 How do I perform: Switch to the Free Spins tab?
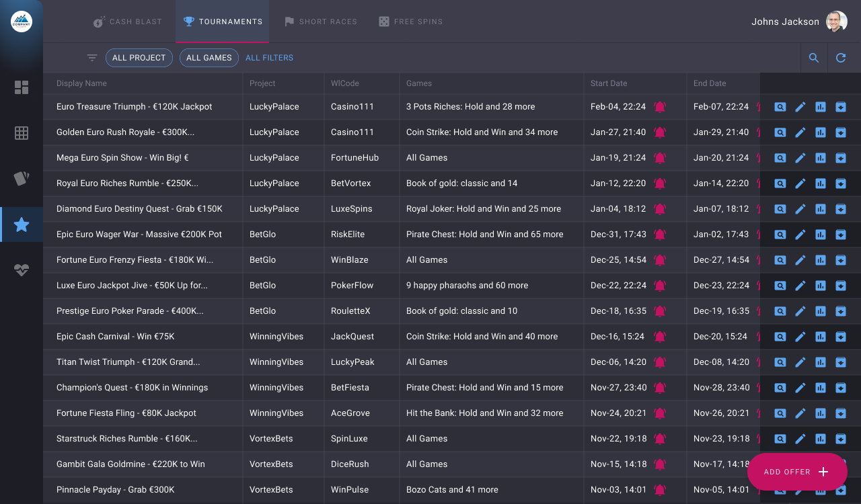(410, 22)
